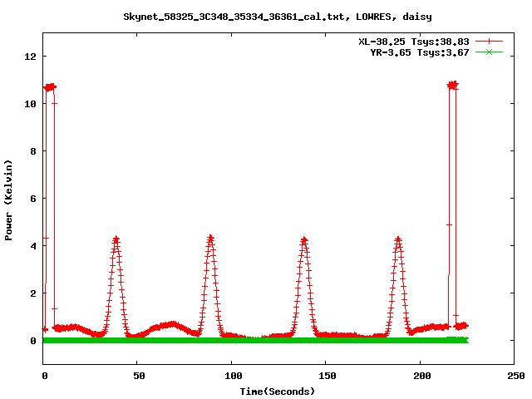Click x-axis tick label 200
532x399 pixels.
tap(421, 376)
